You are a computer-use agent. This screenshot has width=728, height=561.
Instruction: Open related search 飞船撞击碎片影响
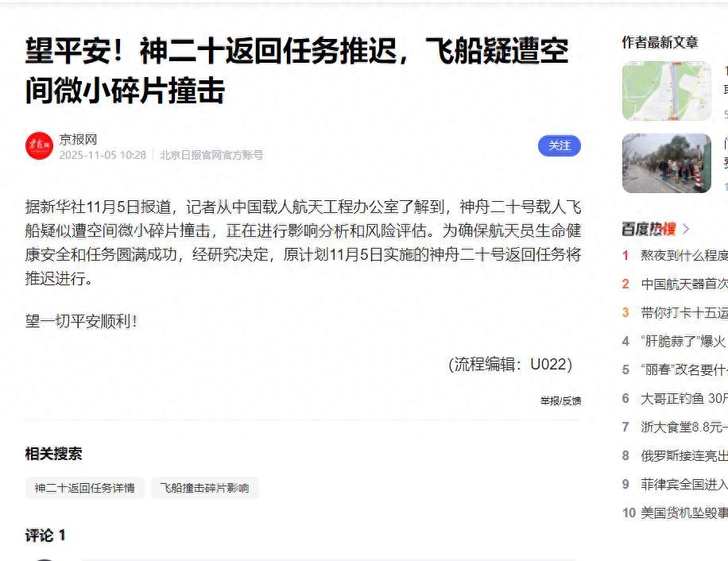tap(204, 489)
